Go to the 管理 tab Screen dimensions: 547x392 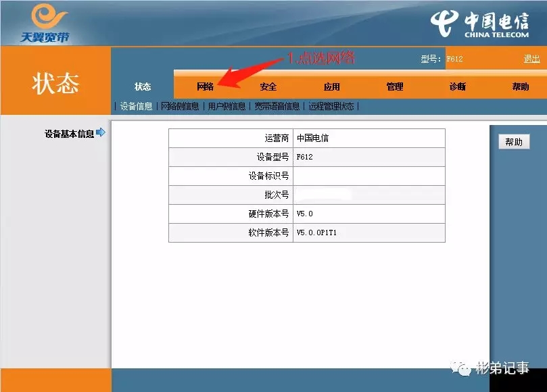(x=395, y=87)
